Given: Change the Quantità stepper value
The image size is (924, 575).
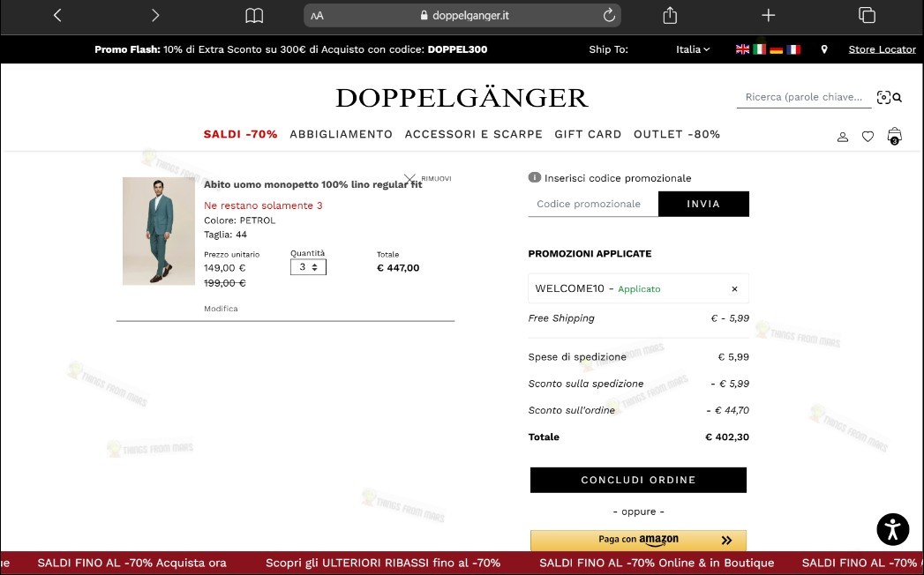Looking at the screenshot, I should [308, 267].
